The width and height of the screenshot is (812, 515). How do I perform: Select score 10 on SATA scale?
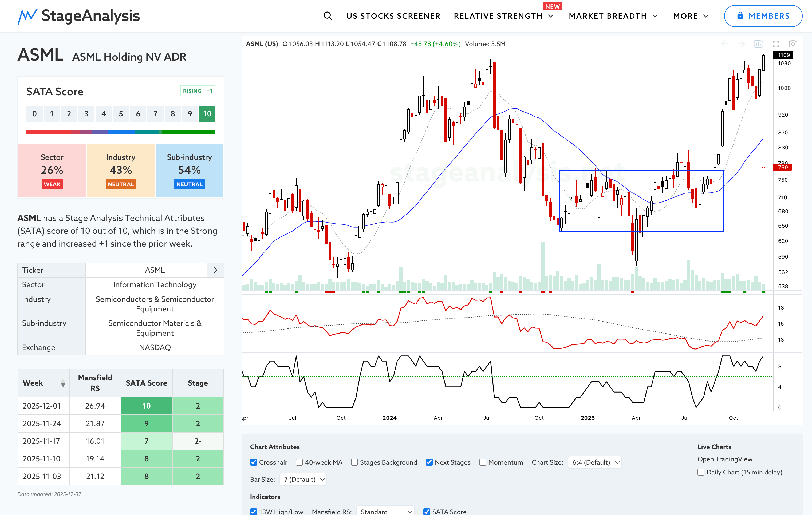[x=207, y=114]
